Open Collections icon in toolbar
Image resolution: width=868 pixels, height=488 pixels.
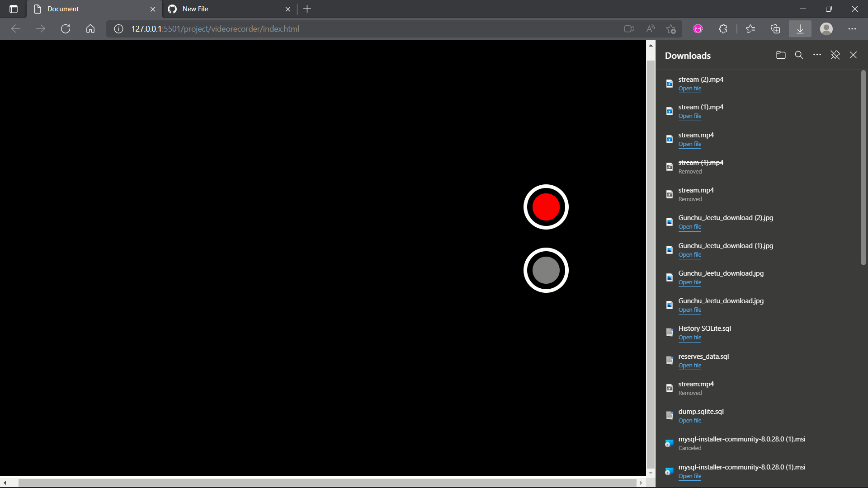tap(775, 29)
